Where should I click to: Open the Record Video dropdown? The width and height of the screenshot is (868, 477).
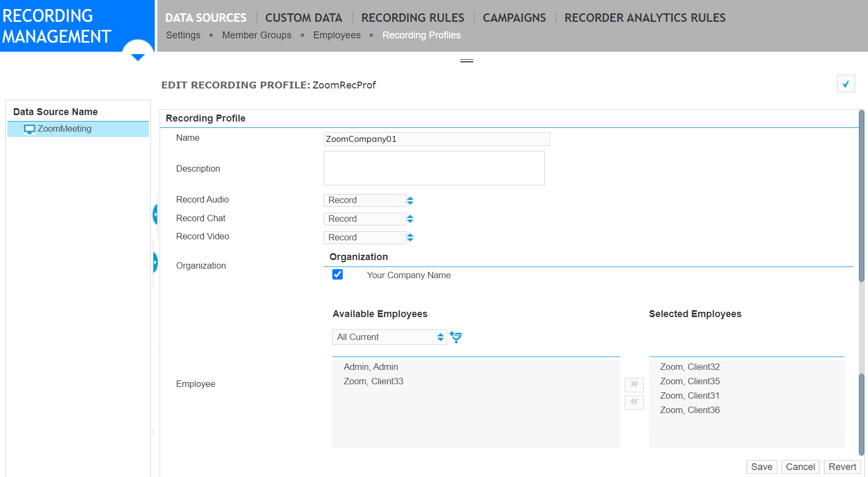(x=369, y=238)
